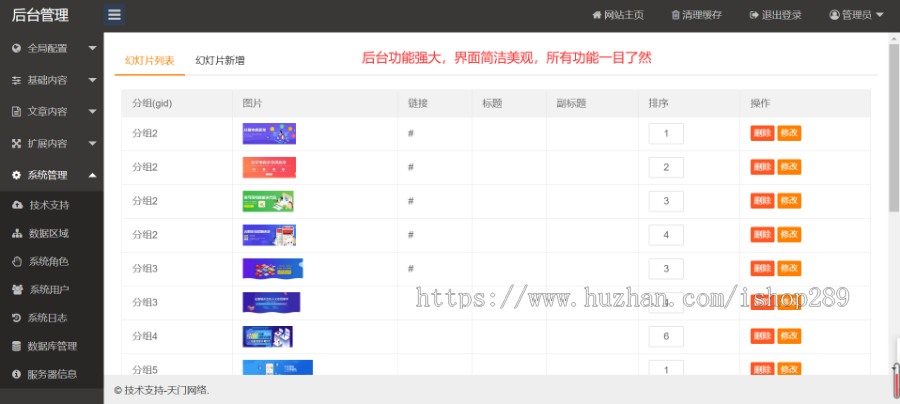This screenshot has width=900, height=404.
Task: Expand the 扩展内容 menu arrow
Action: pos(92,143)
